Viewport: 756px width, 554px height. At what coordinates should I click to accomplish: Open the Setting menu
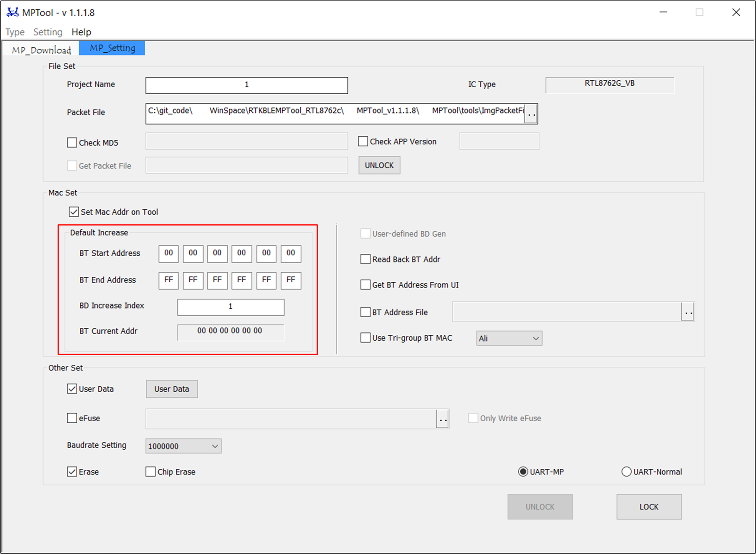coord(48,32)
